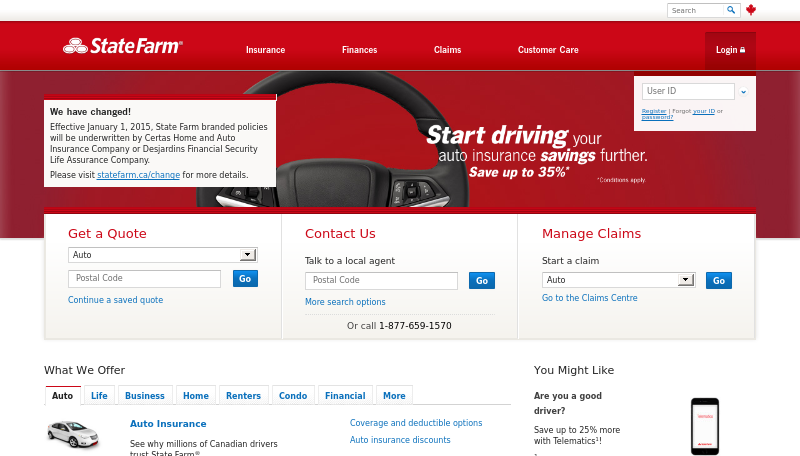Click the Register link

[654, 111]
